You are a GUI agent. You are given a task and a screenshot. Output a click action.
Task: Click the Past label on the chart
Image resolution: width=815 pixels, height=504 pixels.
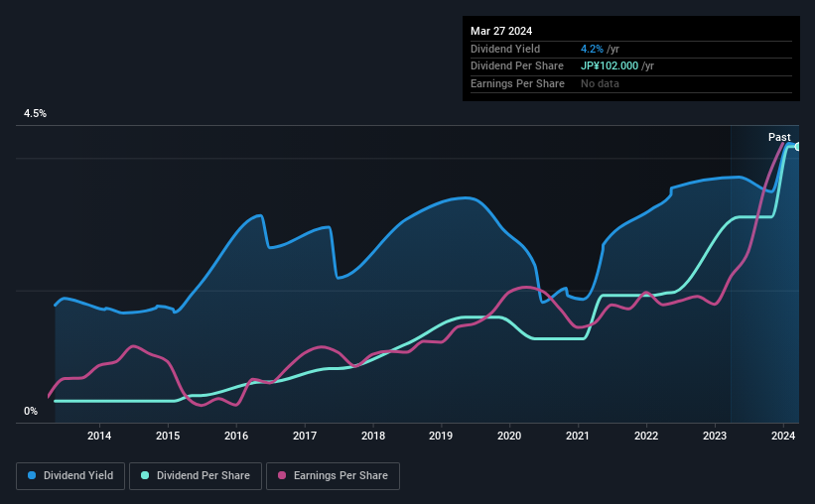(779, 137)
